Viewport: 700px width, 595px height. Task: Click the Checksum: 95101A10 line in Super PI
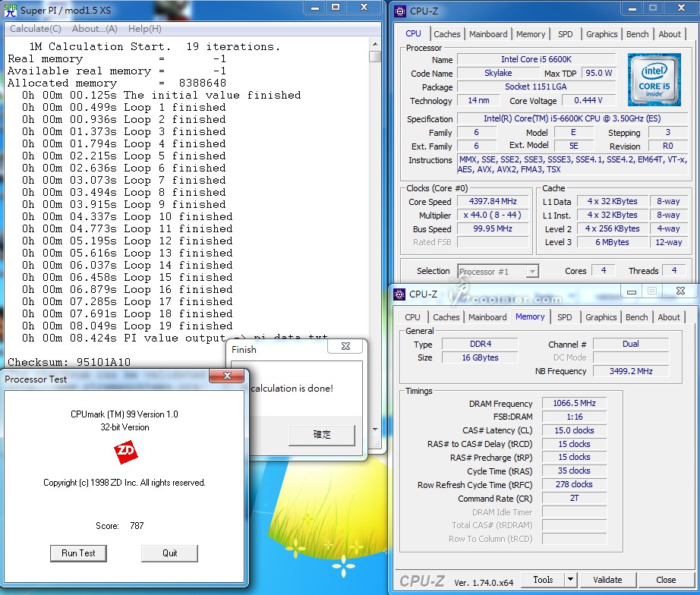[x=69, y=362]
